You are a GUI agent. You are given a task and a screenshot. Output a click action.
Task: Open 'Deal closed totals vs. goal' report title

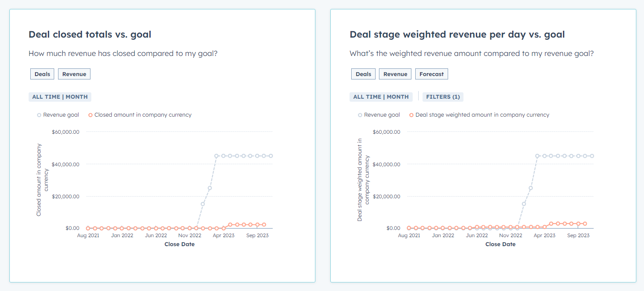90,34
